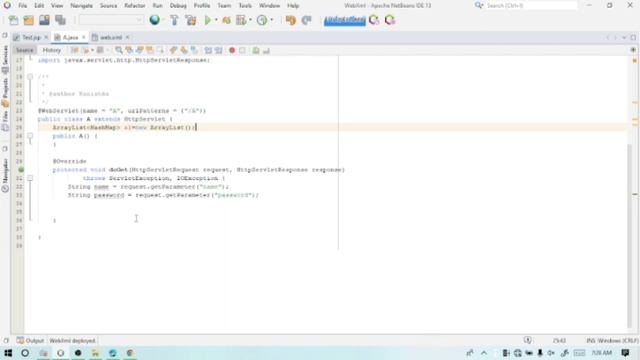Open the Refactor menu
This screenshot has width=640, height=360.
coord(135,6)
